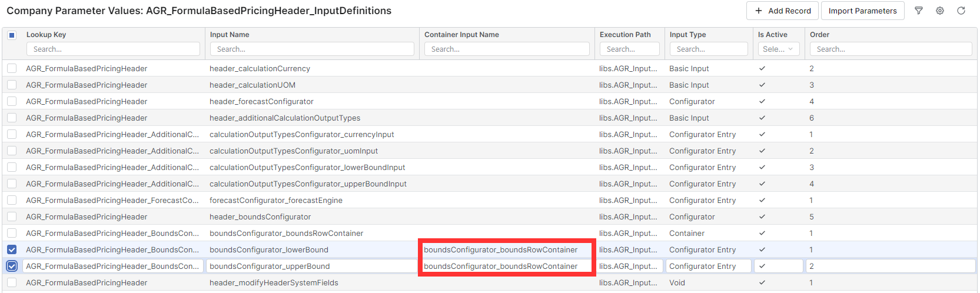
Task: Sort by Execution Path column header
Action: point(625,35)
